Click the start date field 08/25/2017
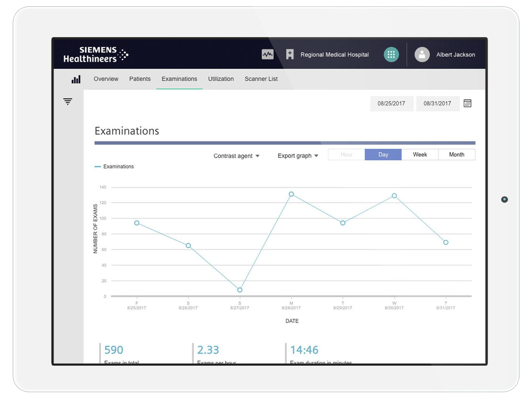This screenshot has height=399, width=532. pyautogui.click(x=391, y=104)
